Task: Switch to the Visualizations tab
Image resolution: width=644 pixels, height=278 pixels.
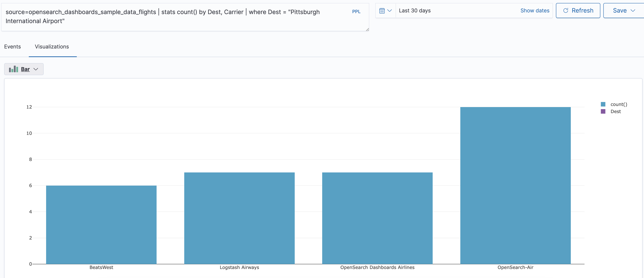Action: (52, 47)
